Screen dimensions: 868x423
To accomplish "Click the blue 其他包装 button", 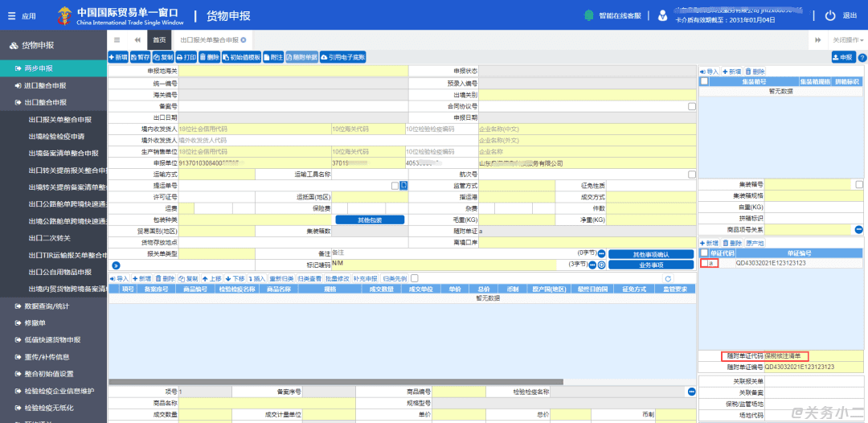I will point(369,220).
